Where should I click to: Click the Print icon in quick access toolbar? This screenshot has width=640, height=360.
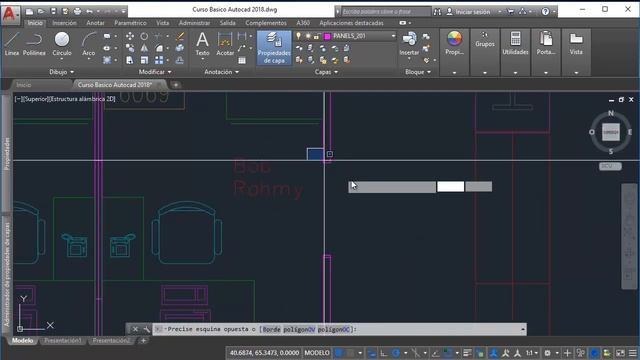pyautogui.click(x=78, y=11)
